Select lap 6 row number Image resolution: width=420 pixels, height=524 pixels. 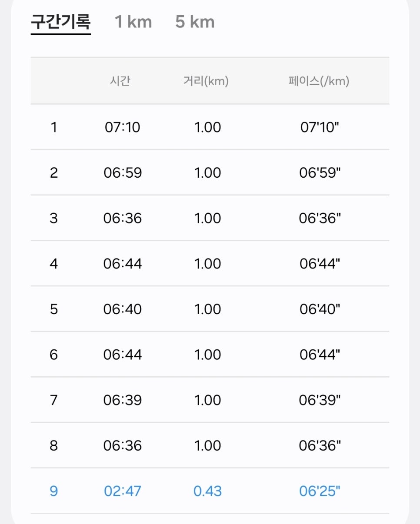pos(53,355)
